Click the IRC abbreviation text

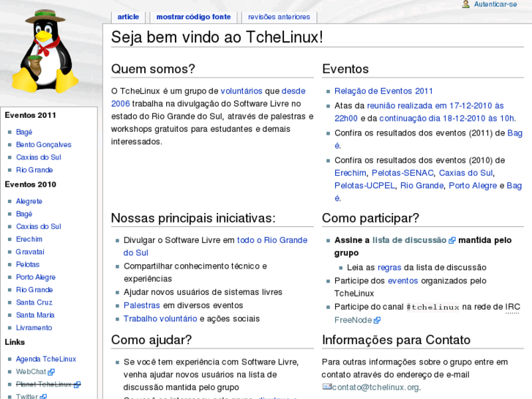[512, 307]
